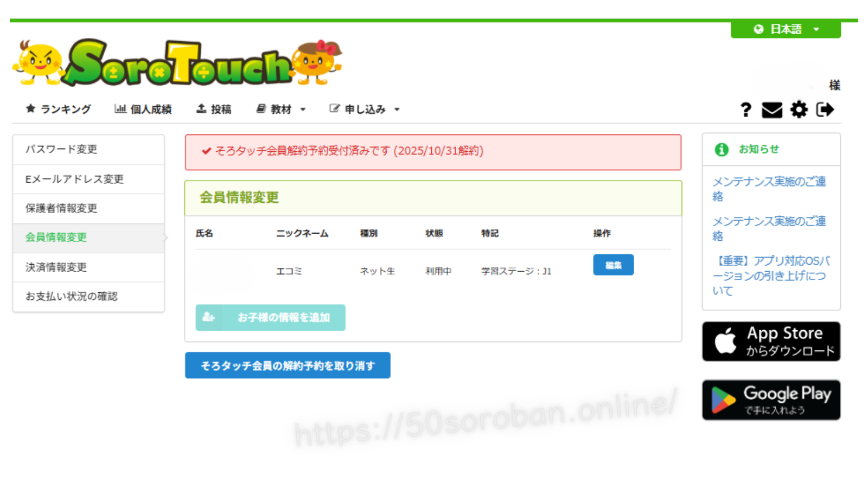The image size is (868, 488).
Task: Click the SoroTouch logo
Action: tap(177, 63)
